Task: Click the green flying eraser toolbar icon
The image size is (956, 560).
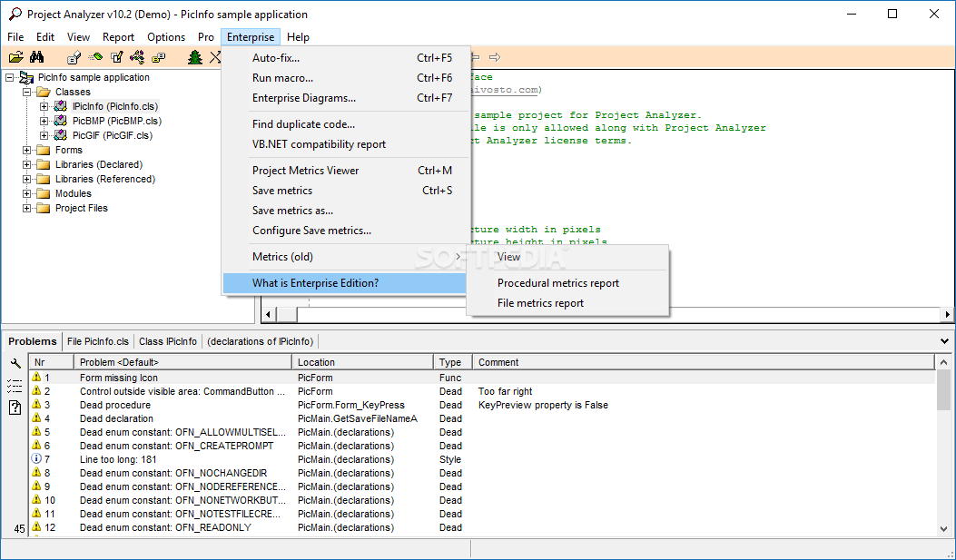Action: coord(95,57)
